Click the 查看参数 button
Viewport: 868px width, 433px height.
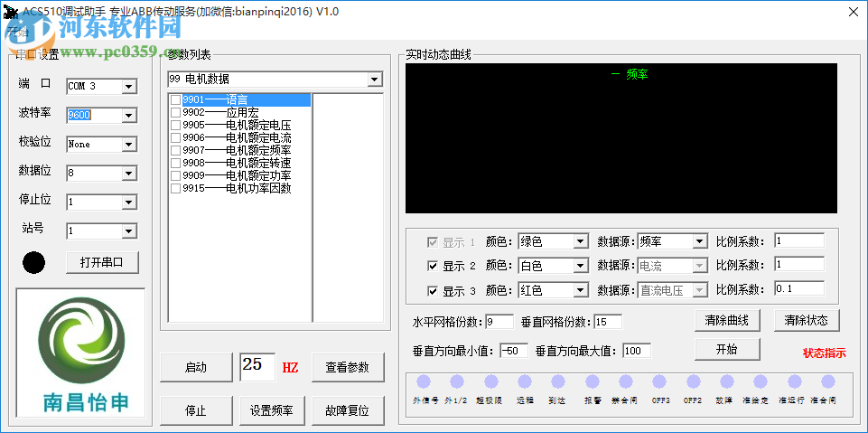[x=348, y=367]
